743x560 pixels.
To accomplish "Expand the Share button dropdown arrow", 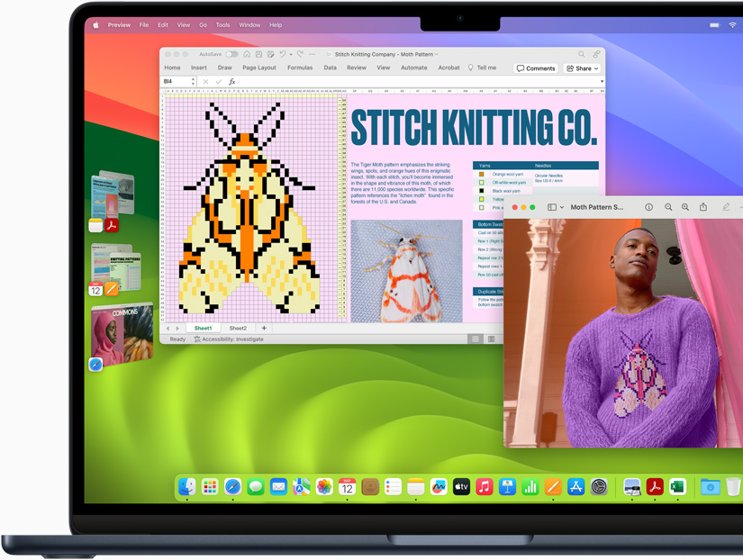I will click(597, 67).
